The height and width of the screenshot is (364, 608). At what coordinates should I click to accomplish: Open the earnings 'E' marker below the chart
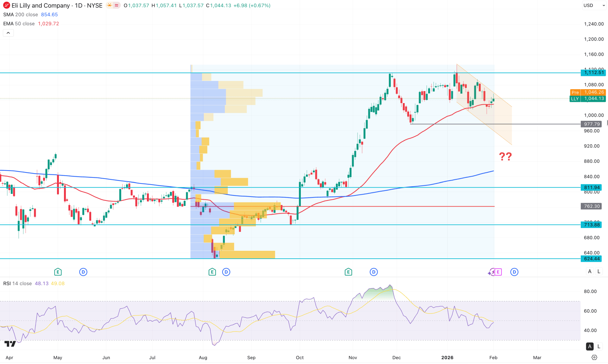click(58, 272)
